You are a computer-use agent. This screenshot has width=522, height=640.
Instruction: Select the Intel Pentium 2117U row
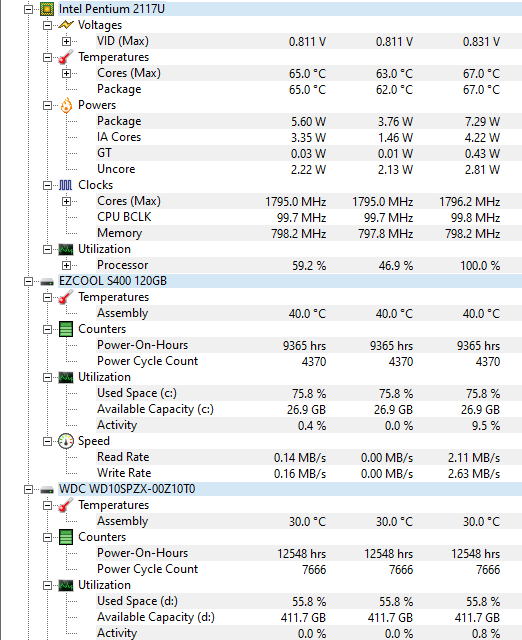290,9
